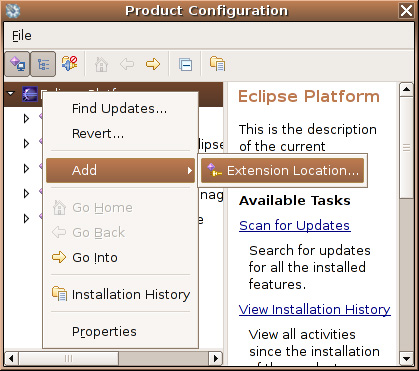Click the horizontal scrollbar right arrow
419x371 pixels.
click(215, 359)
